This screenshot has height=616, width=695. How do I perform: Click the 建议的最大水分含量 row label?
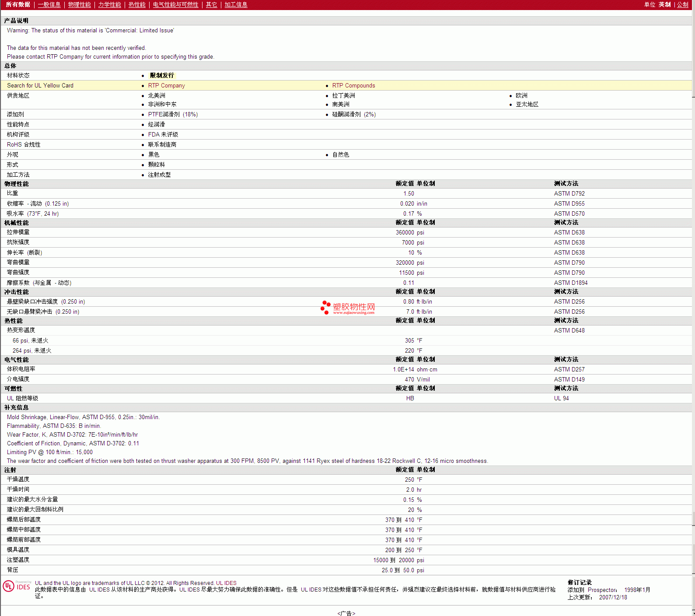click(x=32, y=500)
